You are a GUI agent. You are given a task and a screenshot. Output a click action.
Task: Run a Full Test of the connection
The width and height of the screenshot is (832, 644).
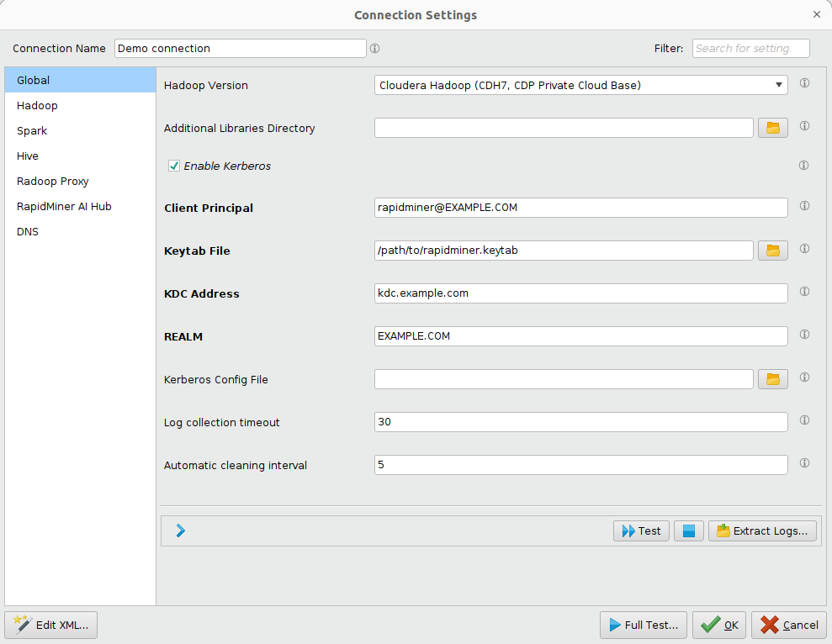[643, 625]
